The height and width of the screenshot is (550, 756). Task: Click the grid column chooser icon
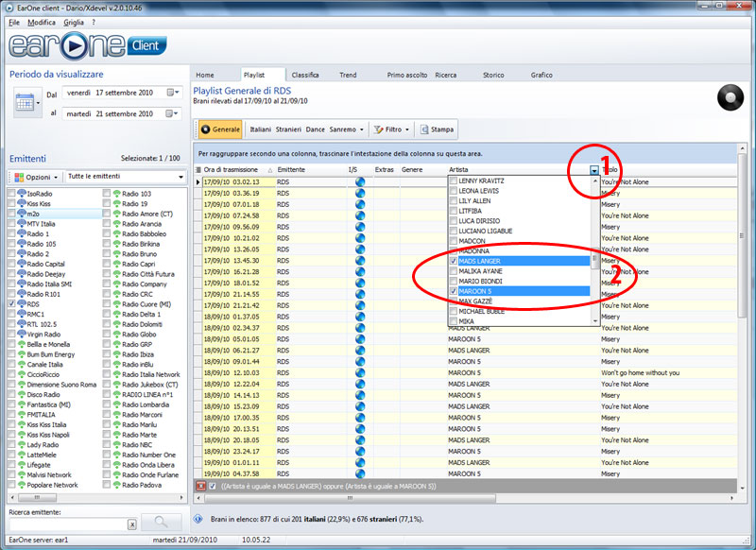[x=198, y=170]
